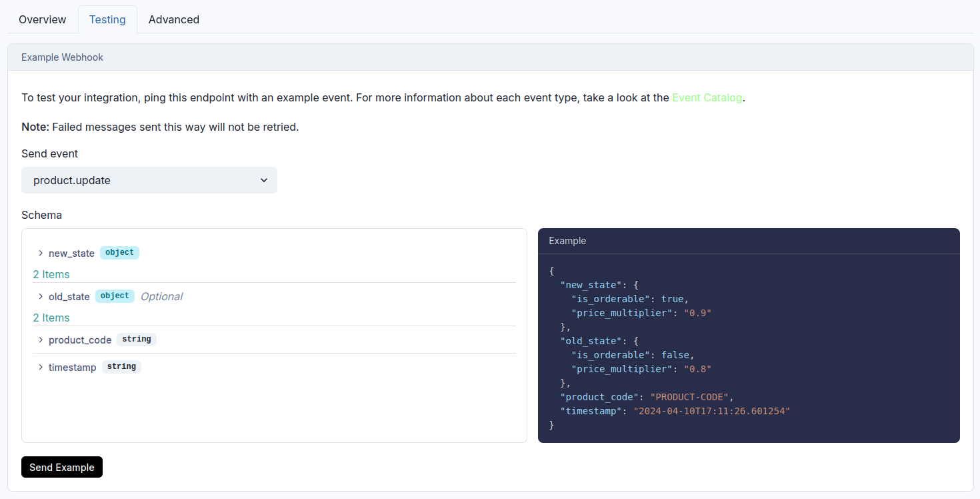Image resolution: width=980 pixels, height=499 pixels.
Task: Click the old_state field name
Action: click(69, 297)
